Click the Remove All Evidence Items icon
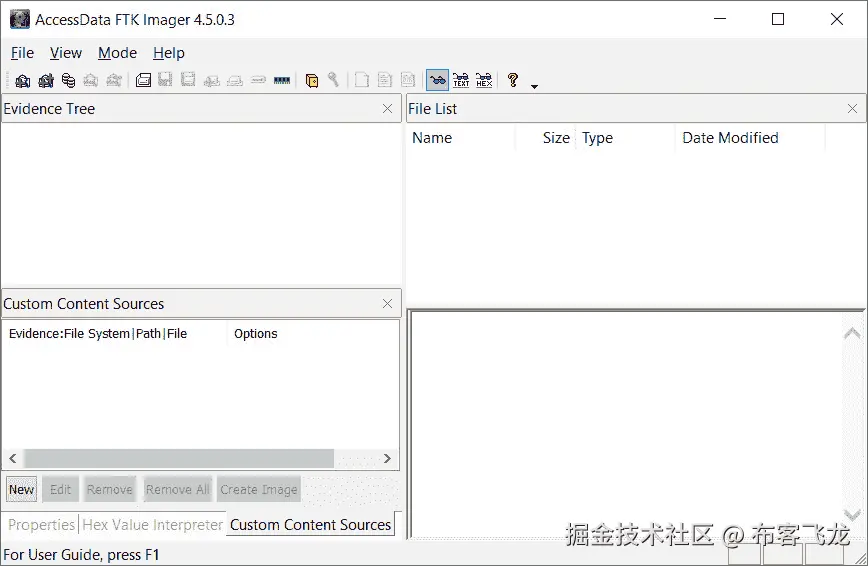Viewport: 868px width, 566px height. click(x=114, y=80)
